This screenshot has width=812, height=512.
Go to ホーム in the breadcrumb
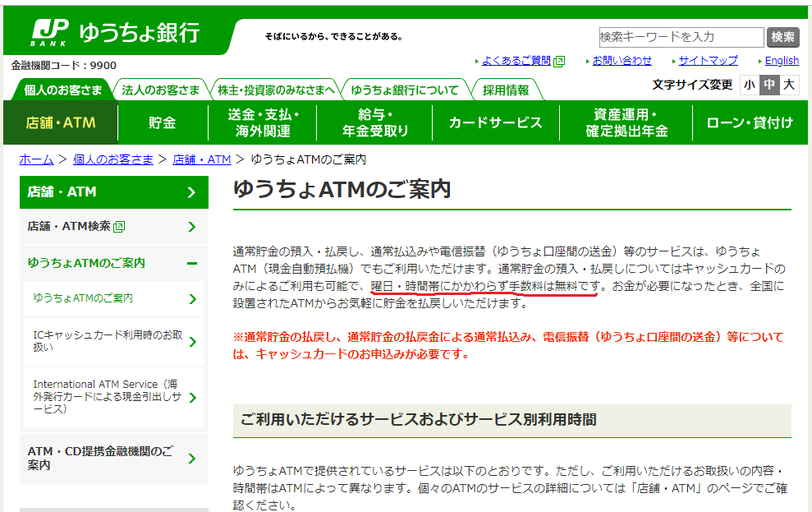click(x=36, y=159)
